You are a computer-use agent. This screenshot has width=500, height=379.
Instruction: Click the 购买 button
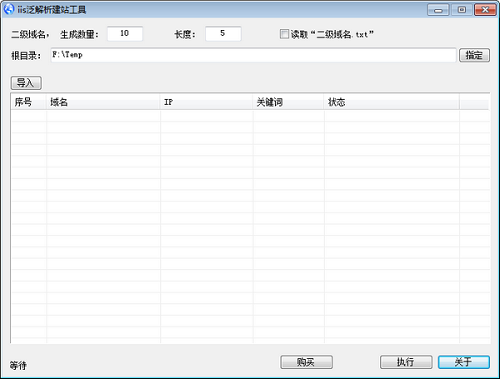point(306,362)
